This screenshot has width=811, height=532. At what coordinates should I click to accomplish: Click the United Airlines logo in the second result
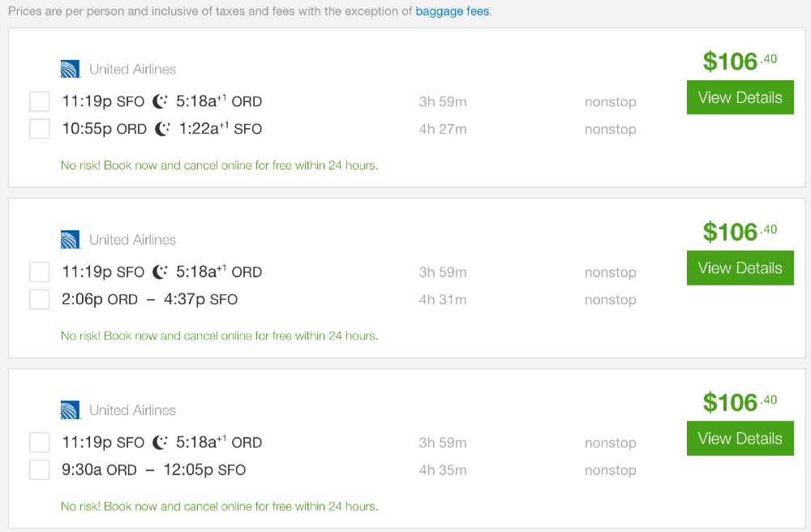click(71, 239)
